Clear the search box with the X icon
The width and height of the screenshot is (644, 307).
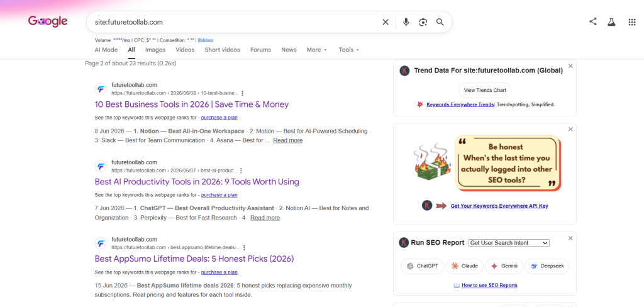[386, 22]
